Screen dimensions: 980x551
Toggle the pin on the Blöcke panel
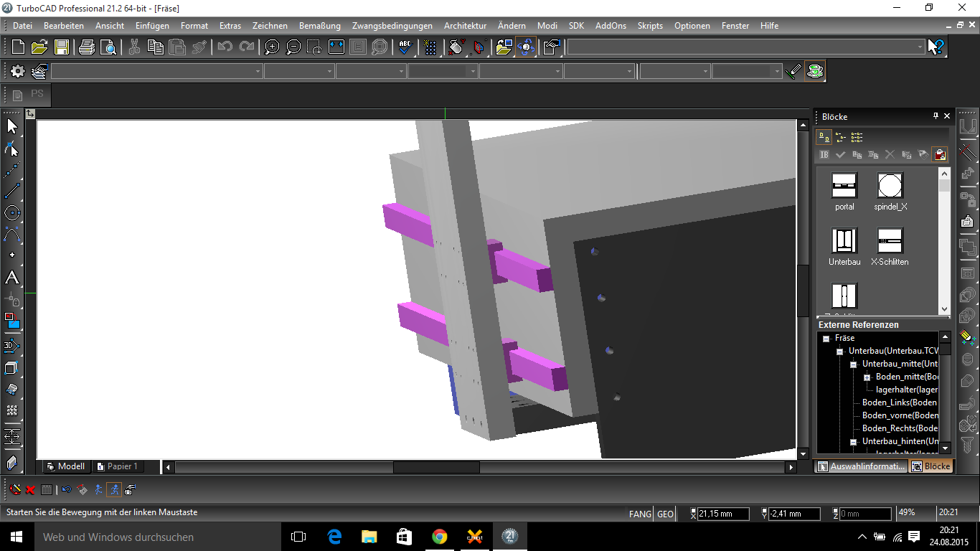[936, 116]
